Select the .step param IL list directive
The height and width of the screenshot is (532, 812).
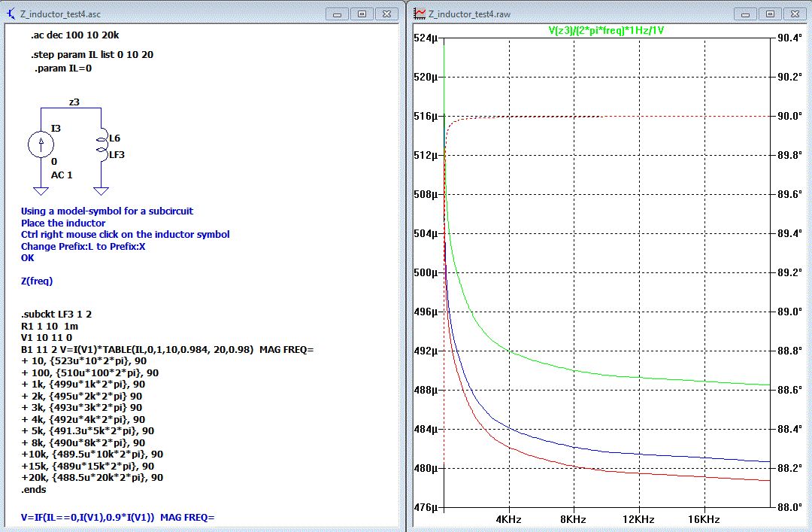92,55
